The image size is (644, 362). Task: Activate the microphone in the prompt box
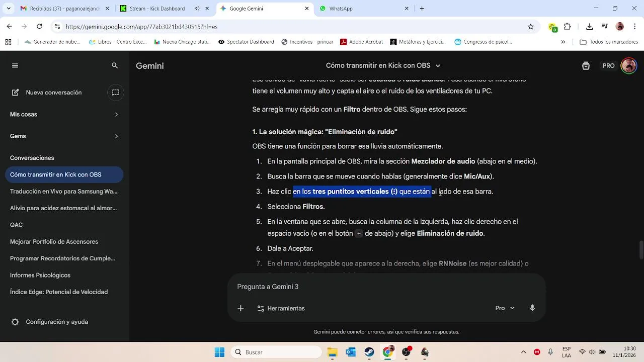tap(532, 308)
